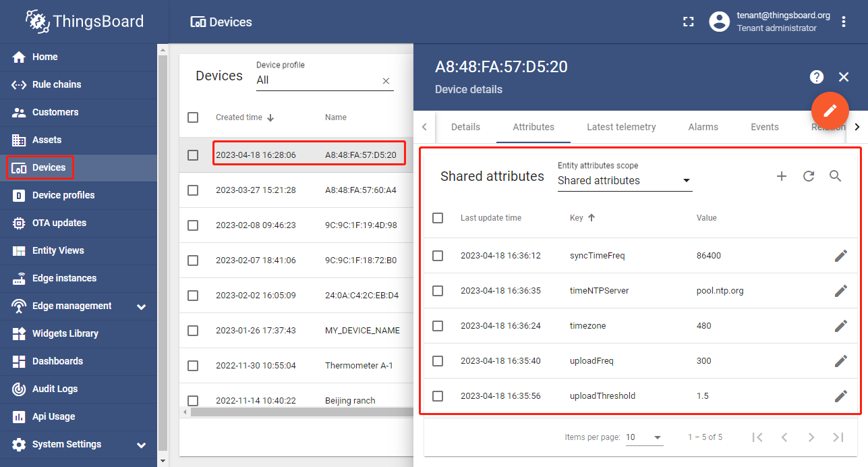Close the device details panel

tap(844, 77)
